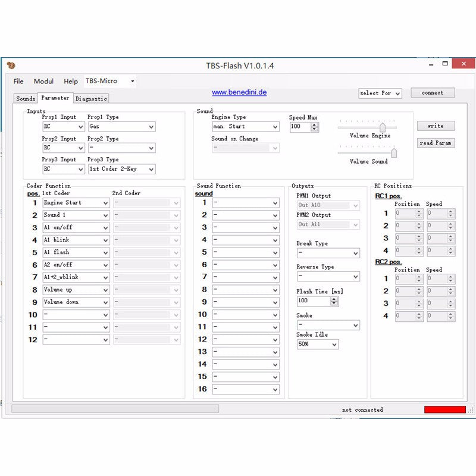
Task: Switch to the Diagnostic tab
Action: click(91, 98)
